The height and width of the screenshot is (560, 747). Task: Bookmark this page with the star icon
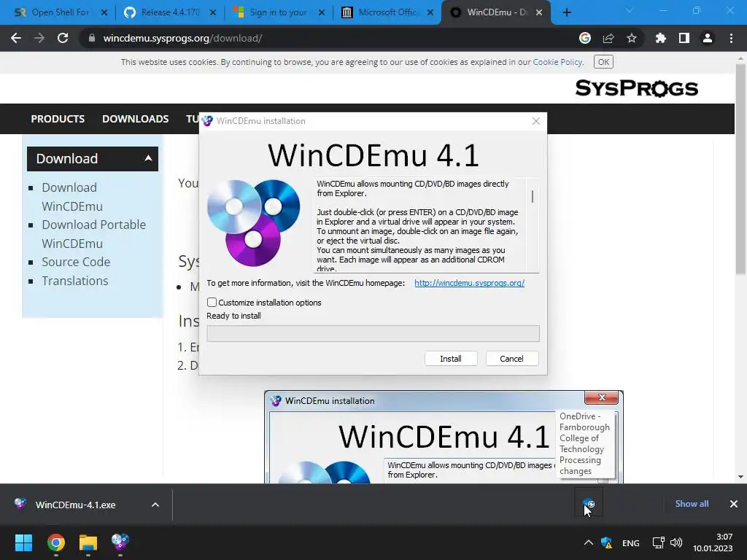click(x=632, y=38)
